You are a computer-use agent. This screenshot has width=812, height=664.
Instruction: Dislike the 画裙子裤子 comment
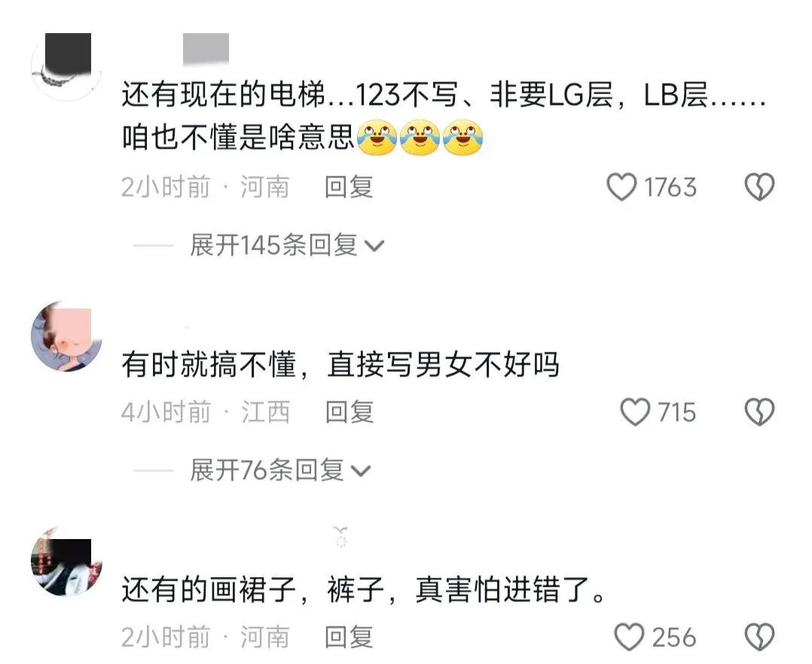coord(759,637)
